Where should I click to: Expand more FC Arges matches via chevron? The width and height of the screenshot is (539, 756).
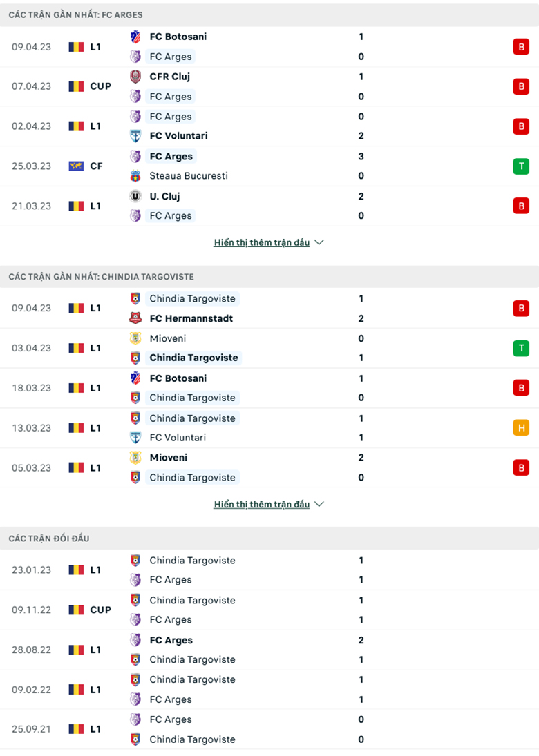click(x=319, y=242)
